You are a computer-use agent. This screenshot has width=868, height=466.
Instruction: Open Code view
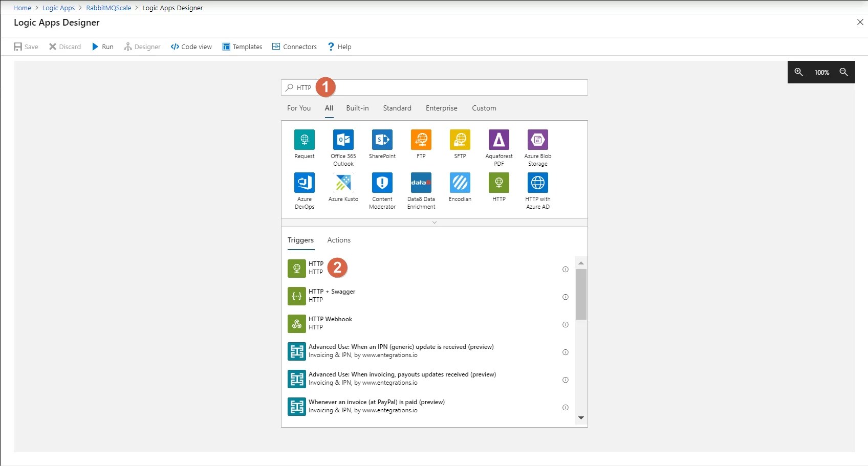tap(191, 47)
